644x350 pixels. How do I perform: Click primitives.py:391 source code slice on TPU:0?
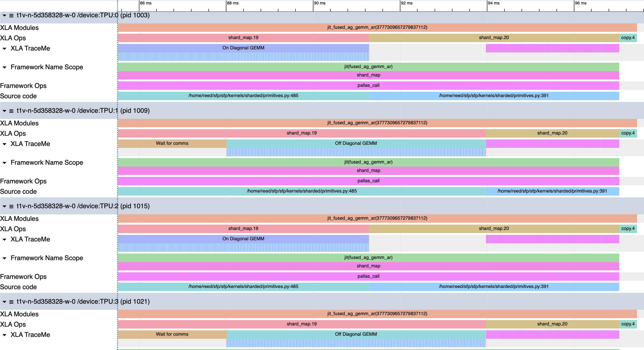(493, 96)
